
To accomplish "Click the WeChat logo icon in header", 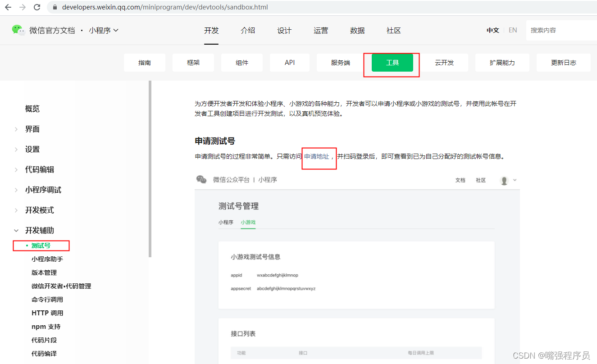I will (x=18, y=30).
